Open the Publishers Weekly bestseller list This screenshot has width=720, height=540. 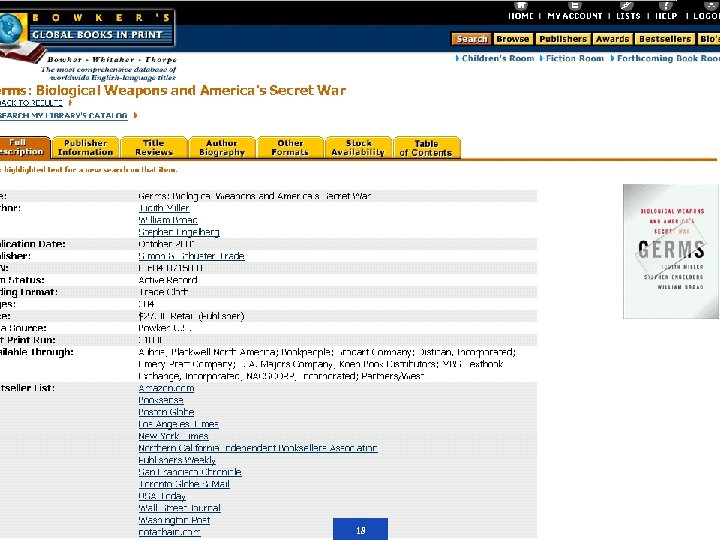point(177,460)
